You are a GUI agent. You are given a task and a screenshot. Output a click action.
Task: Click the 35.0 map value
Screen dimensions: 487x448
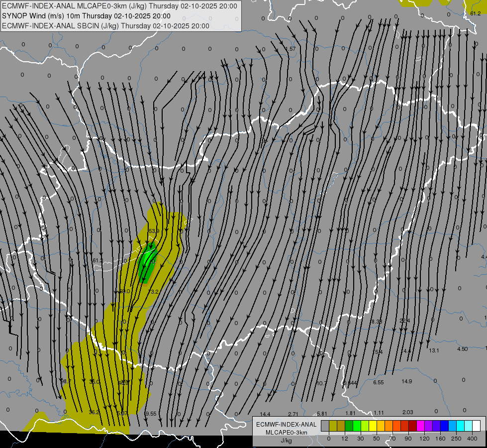tap(95, 381)
